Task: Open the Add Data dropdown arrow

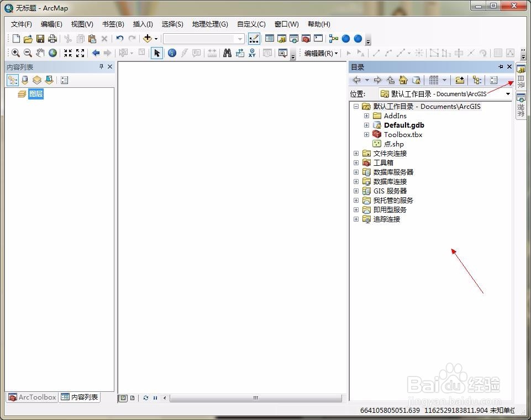Action: tap(156, 39)
